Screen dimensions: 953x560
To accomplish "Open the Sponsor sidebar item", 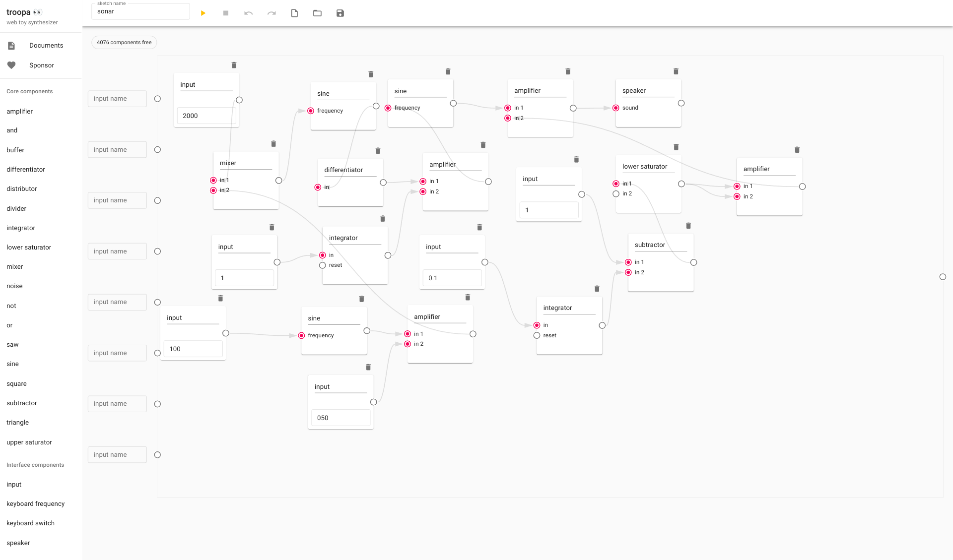I will pyautogui.click(x=41, y=65).
